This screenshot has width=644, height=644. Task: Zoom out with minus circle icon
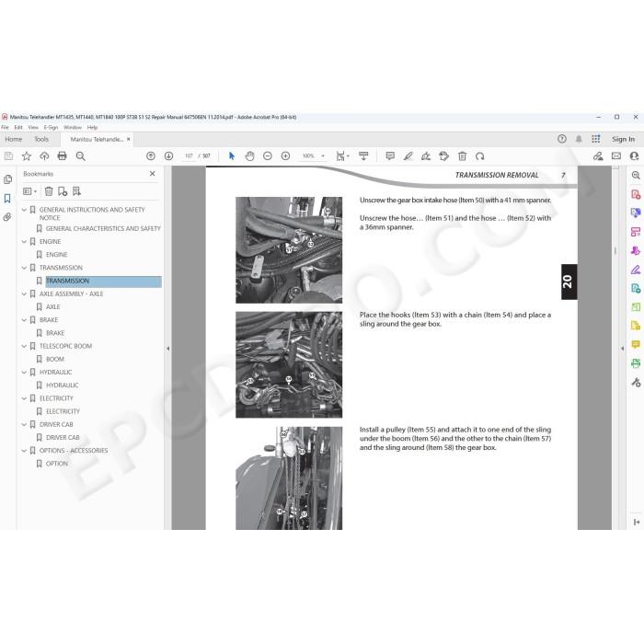click(268, 156)
